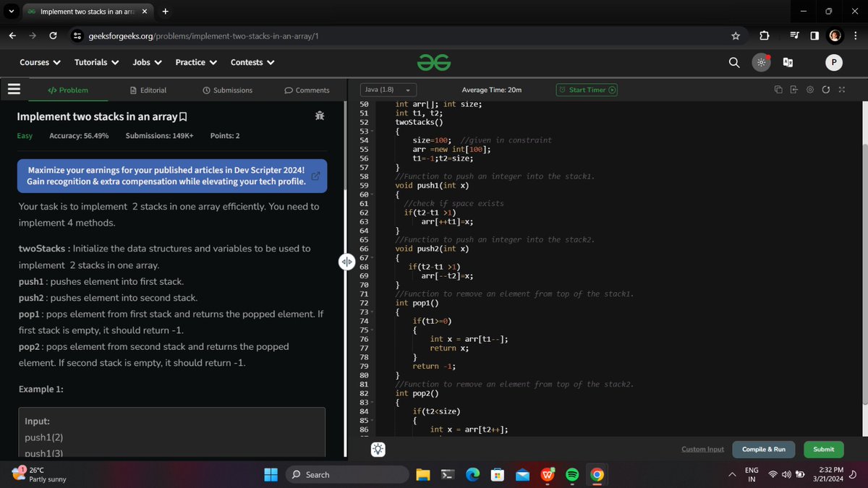Switch to the Editorial tab
The image size is (868, 488).
[148, 90]
